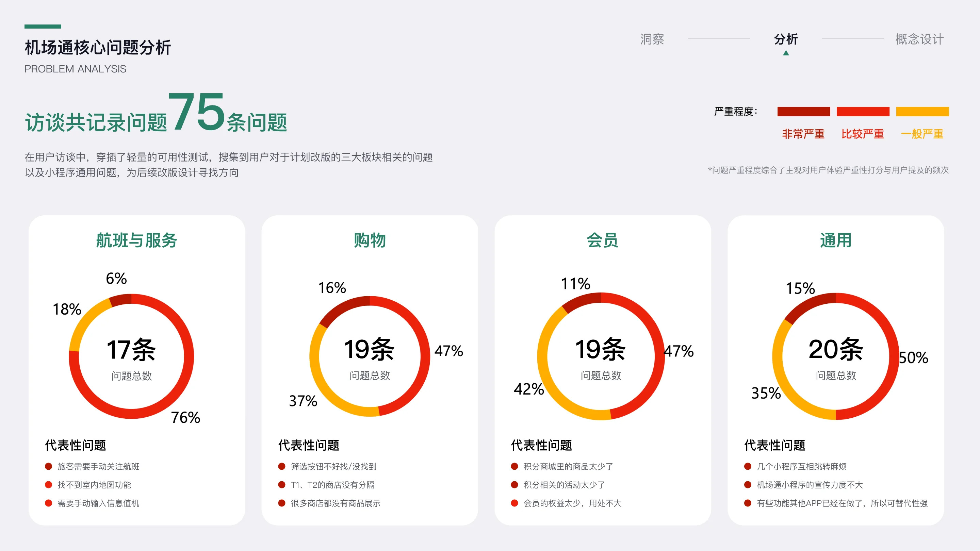Click the 47% label on 购物 chart

pyautogui.click(x=449, y=351)
